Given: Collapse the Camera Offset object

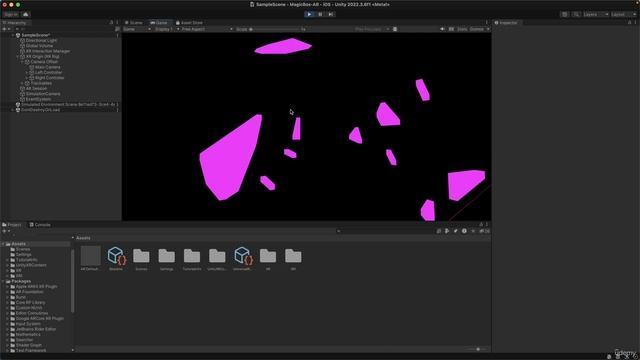Looking at the screenshot, I should pyautogui.click(x=22, y=62).
